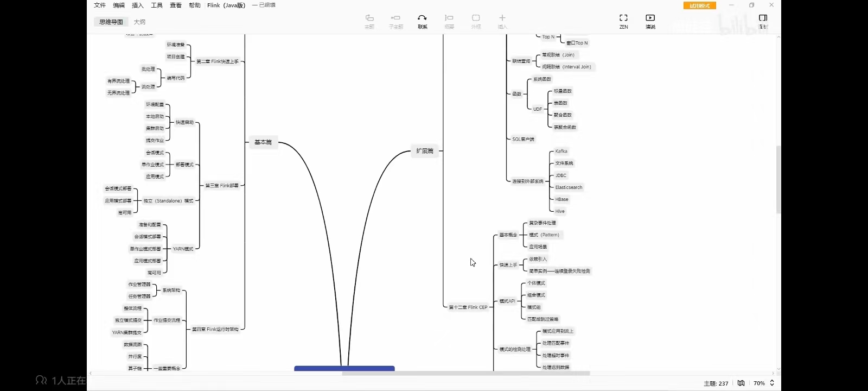The image size is (868, 391).
Task: Select the YARN集群提交 node
Action: (127, 332)
